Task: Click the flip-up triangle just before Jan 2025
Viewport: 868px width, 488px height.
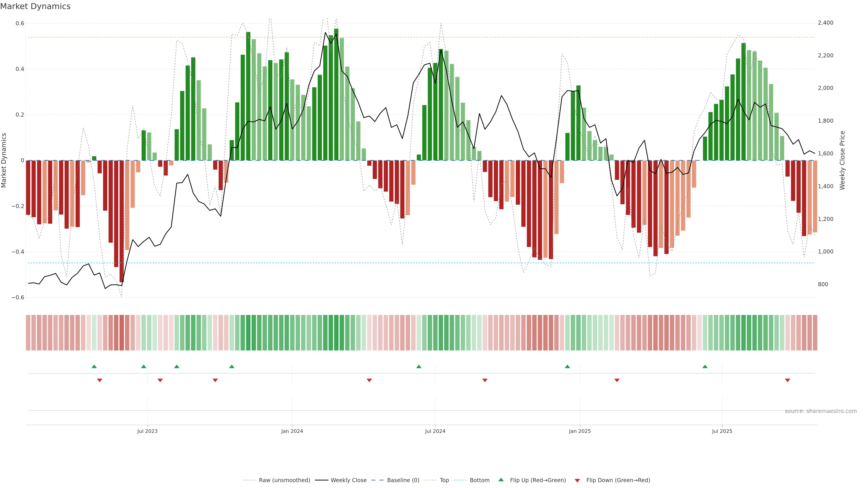Action: click(x=567, y=366)
